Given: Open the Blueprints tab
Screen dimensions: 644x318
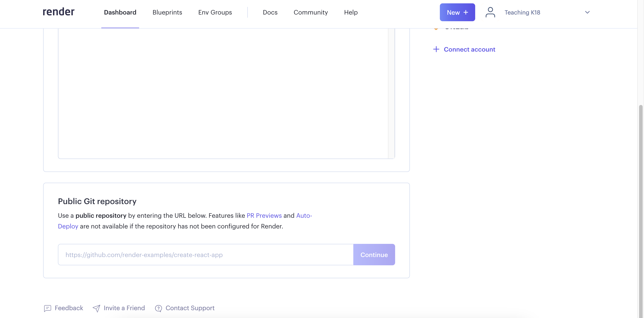Looking at the screenshot, I should [x=167, y=12].
